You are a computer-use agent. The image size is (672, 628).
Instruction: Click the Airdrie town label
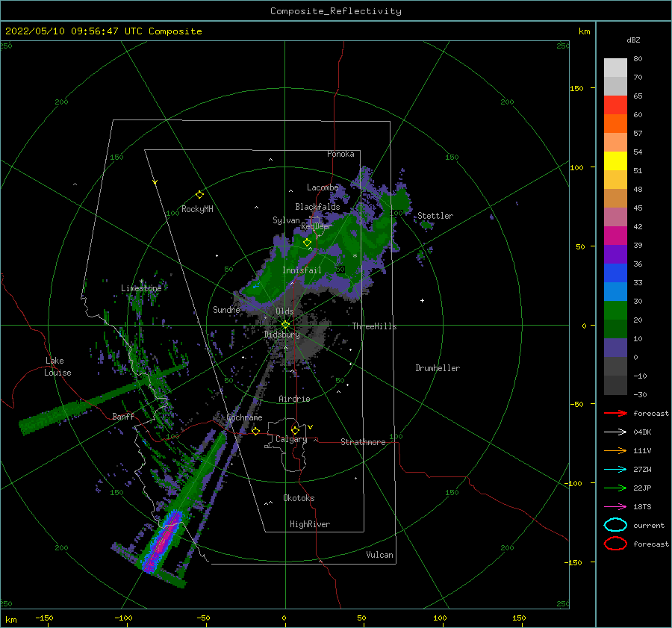294,399
